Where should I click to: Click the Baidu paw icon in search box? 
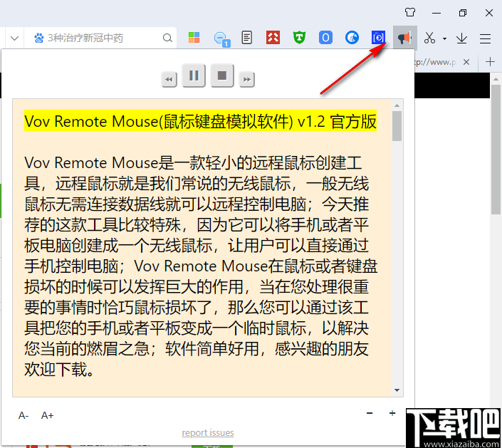(39, 38)
